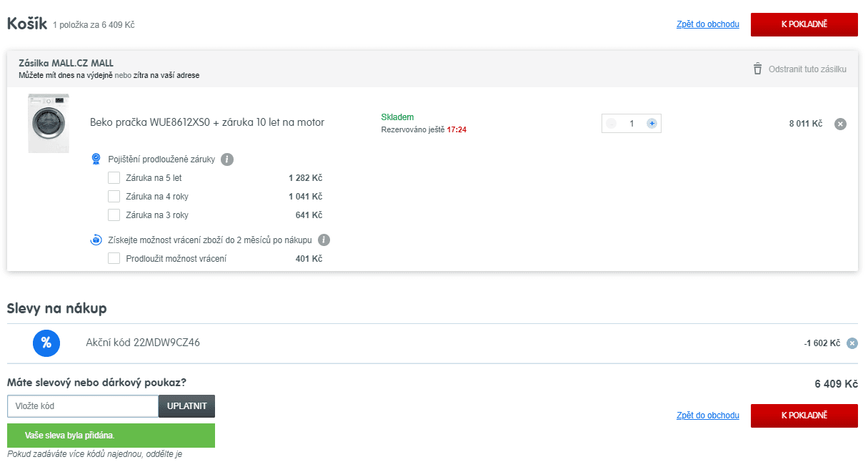
Task: Remove the applied discount code 22MDW9CZ46
Action: tap(852, 343)
